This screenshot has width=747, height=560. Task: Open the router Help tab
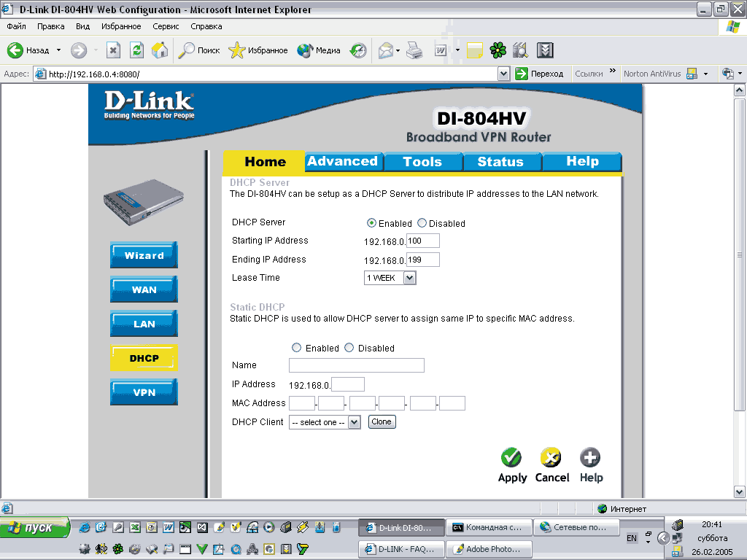[x=582, y=161]
